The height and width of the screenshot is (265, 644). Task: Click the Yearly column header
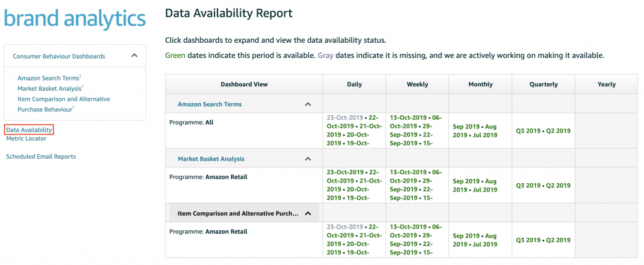pyautogui.click(x=607, y=84)
